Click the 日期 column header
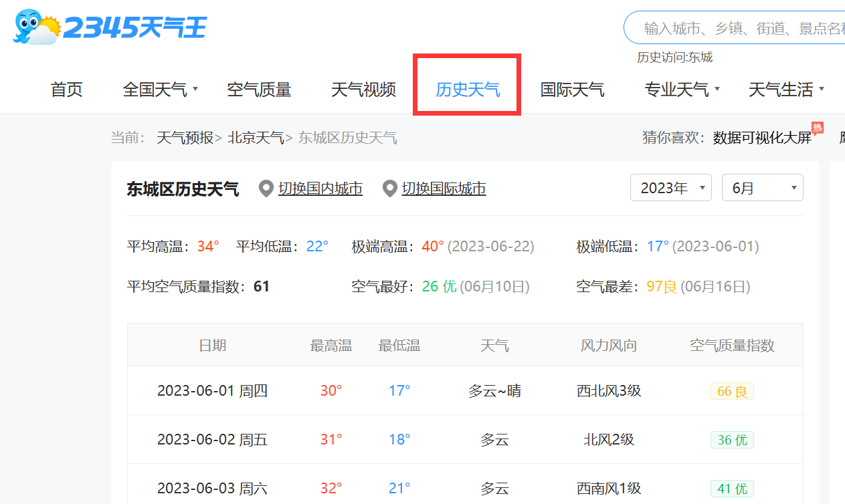The height and width of the screenshot is (504, 845). [x=212, y=346]
